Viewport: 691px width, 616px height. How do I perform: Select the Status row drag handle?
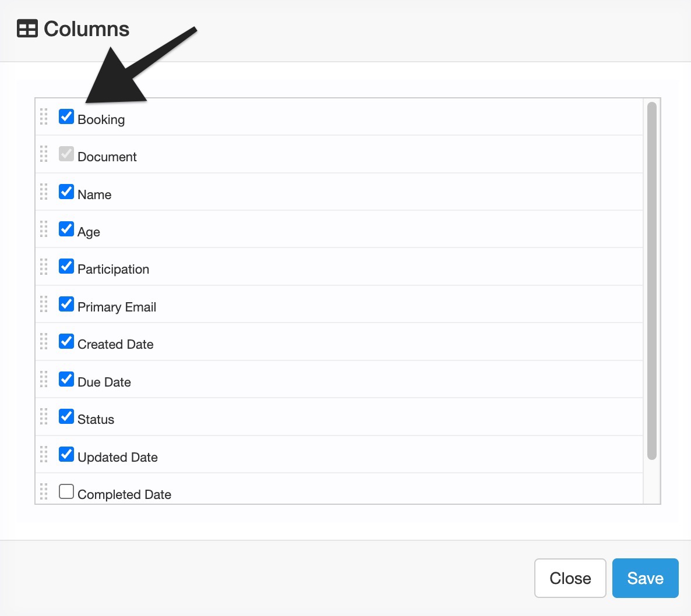coord(44,416)
